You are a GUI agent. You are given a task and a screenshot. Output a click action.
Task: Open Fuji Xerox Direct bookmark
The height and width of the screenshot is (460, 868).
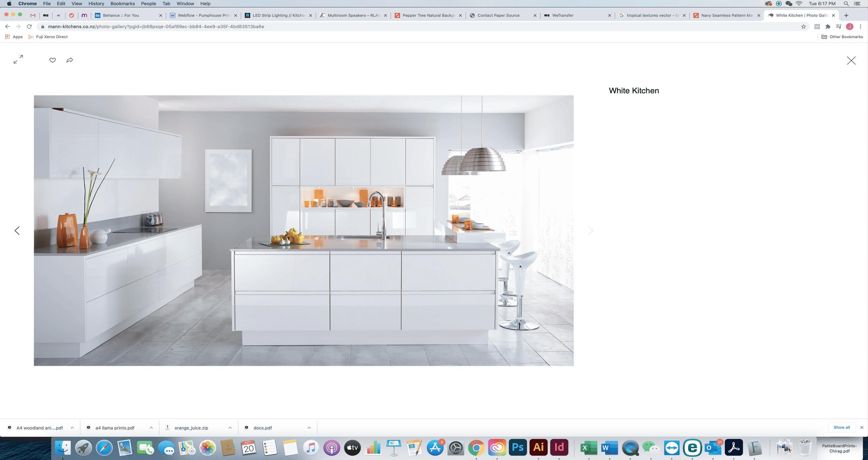(x=51, y=37)
